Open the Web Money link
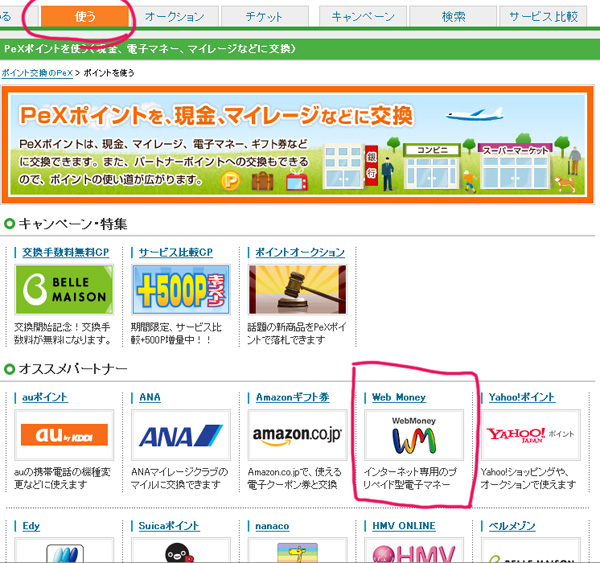Image resolution: width=600 pixels, height=563 pixels. point(399,397)
